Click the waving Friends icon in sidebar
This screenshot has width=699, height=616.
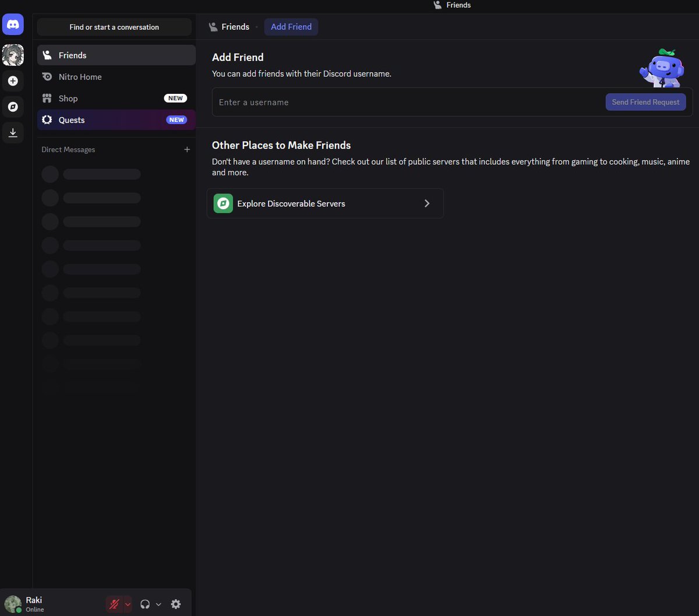(x=47, y=55)
